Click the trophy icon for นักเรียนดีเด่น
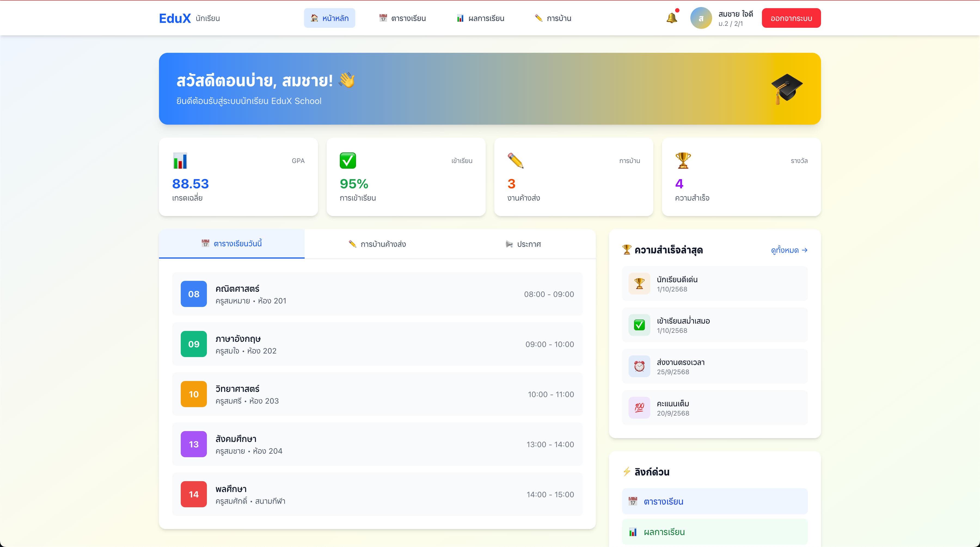This screenshot has width=980, height=547. point(639,283)
